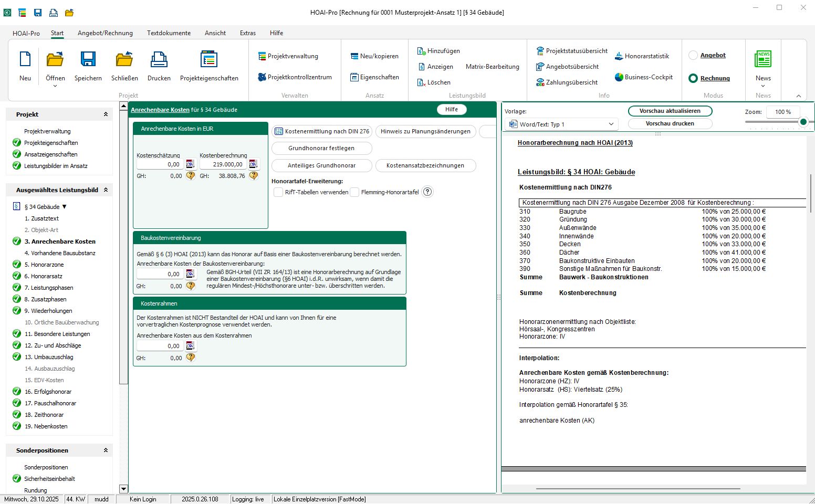Image resolution: width=815 pixels, height=504 pixels.
Task: Collapse the Sonderpositionen panel
Action: [x=107, y=450]
